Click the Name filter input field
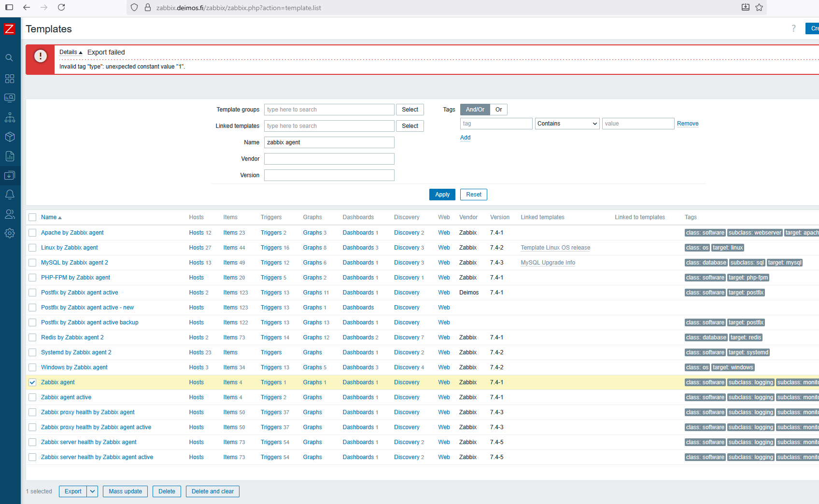819x504 pixels. point(329,142)
